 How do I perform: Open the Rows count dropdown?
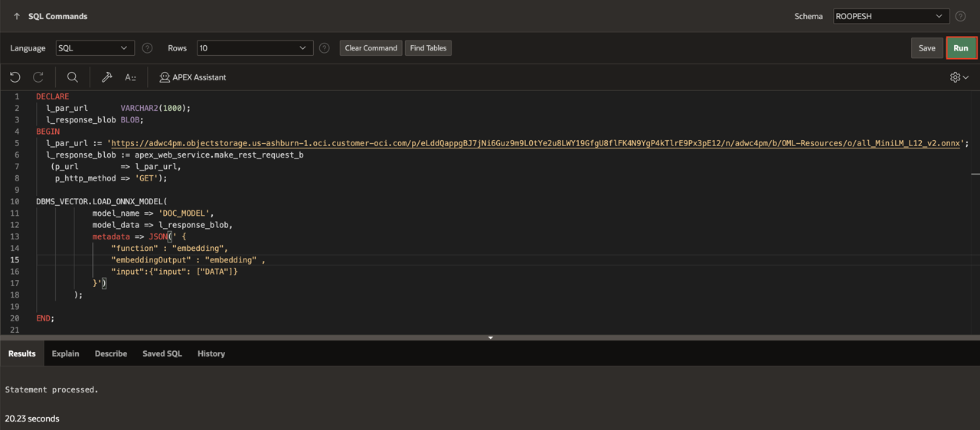tap(254, 48)
